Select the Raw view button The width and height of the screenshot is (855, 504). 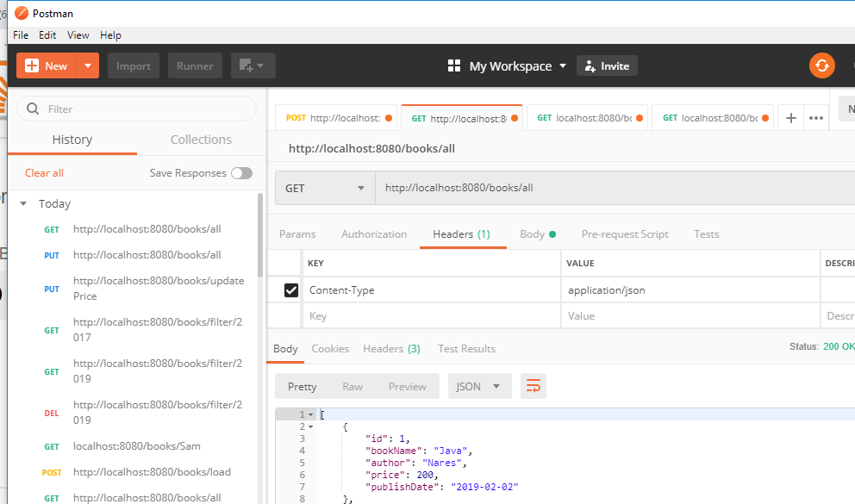tap(353, 386)
